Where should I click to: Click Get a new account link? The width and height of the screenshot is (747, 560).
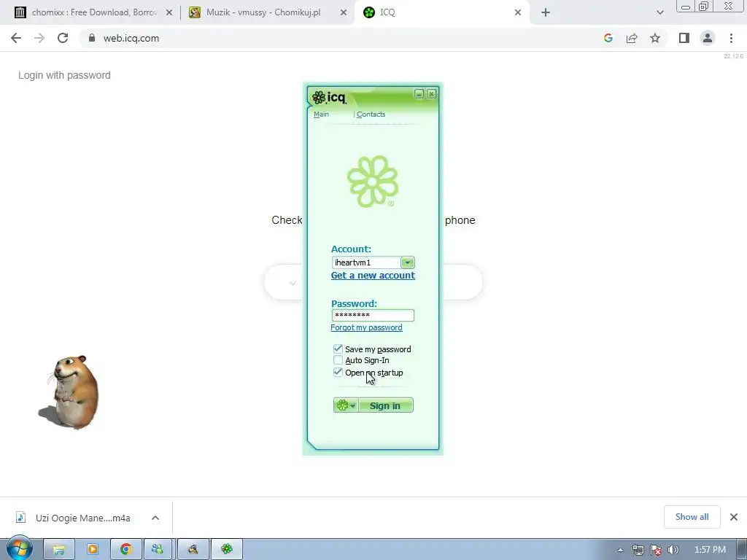(x=373, y=275)
